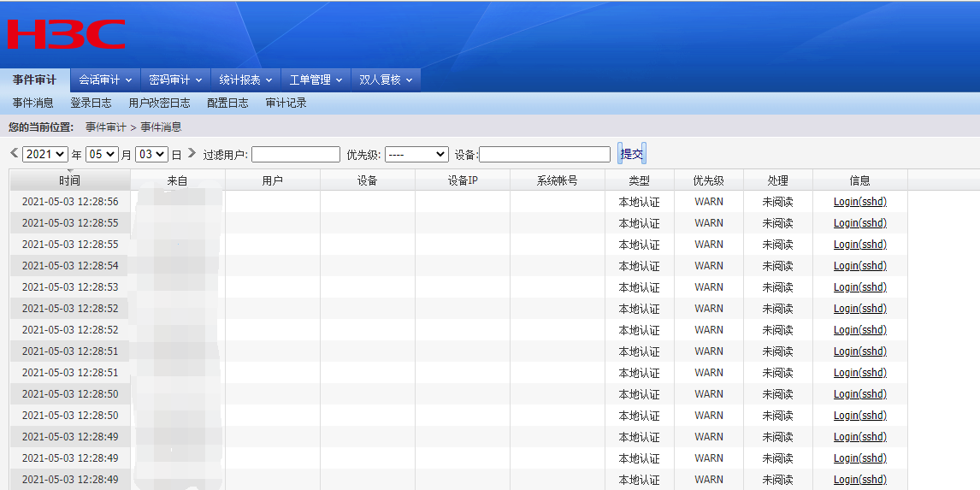Open the day 03 dropdown
980x490 pixels.
pos(151,155)
